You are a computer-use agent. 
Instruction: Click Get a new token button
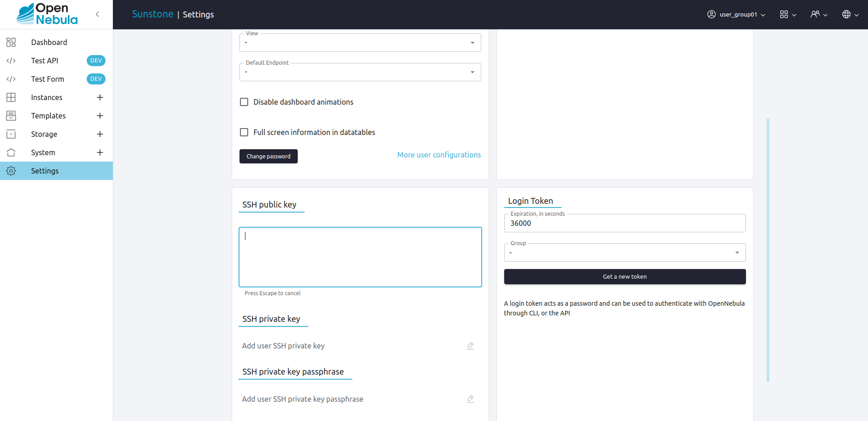pos(625,276)
